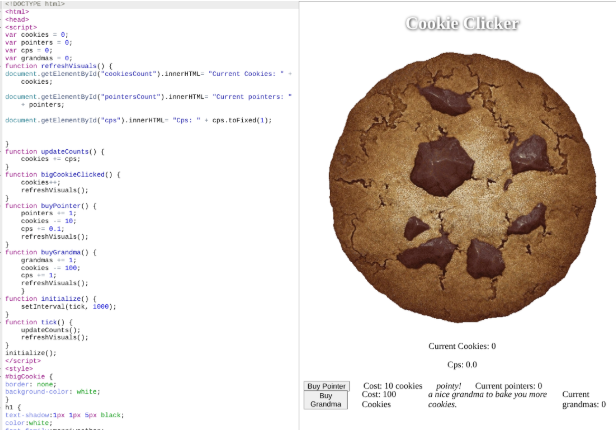Click the Buy Pointer button
The image size is (616, 438).
pos(326,386)
